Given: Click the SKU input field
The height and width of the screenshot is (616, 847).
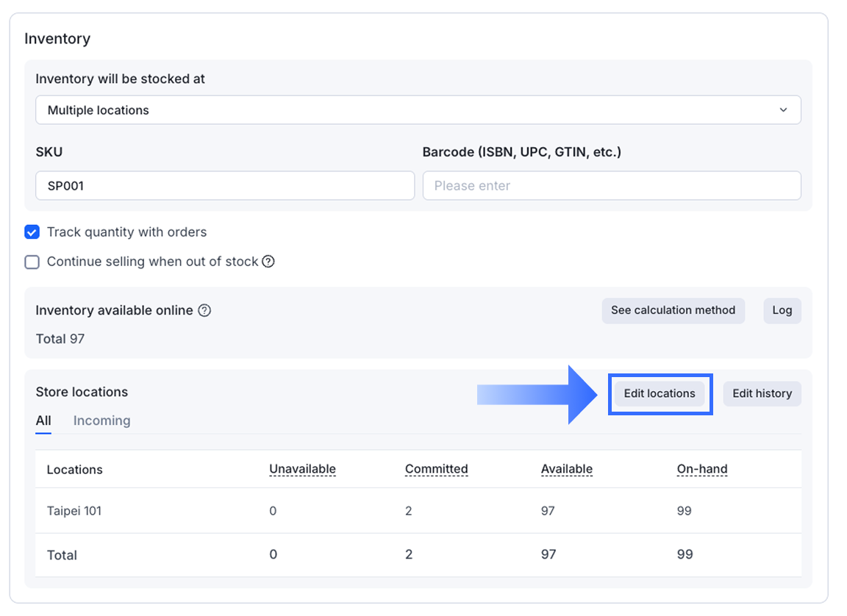Looking at the screenshot, I should point(225,186).
